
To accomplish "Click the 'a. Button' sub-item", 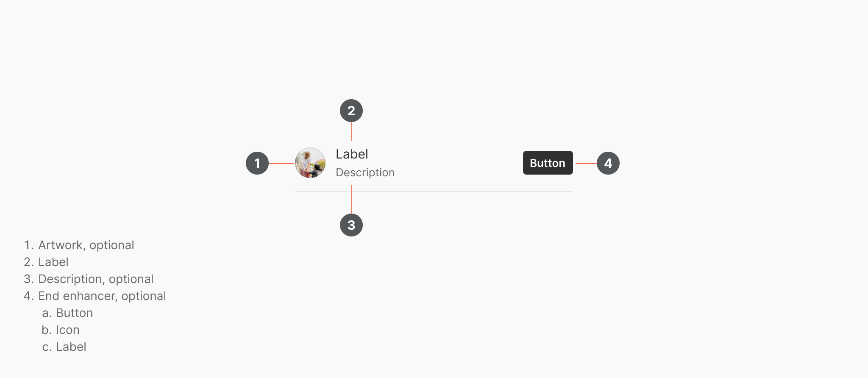I will [x=67, y=313].
